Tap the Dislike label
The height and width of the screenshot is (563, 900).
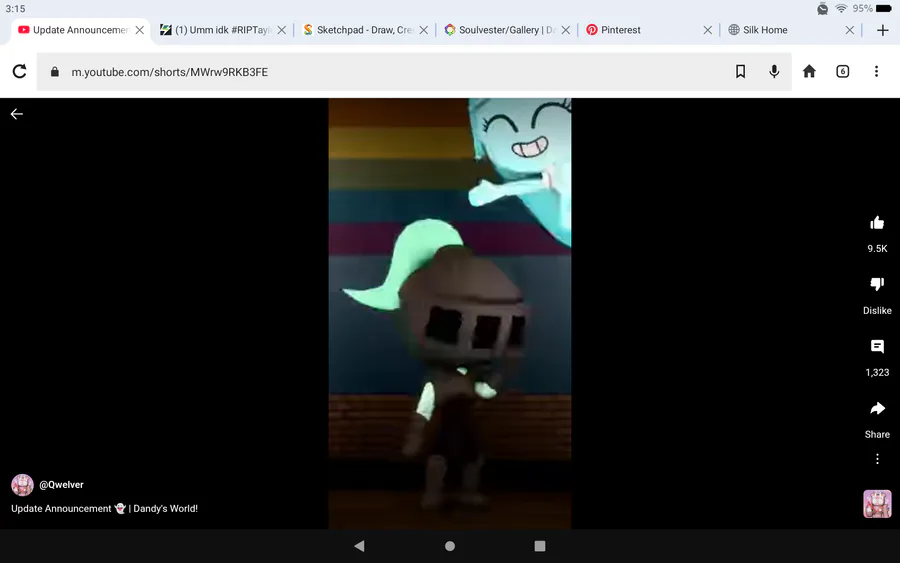coord(877,310)
